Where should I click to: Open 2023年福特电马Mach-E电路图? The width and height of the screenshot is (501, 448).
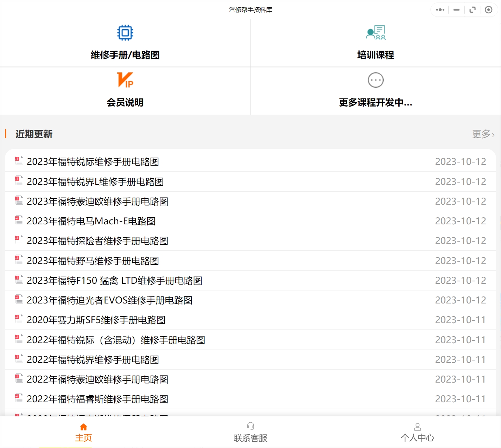(92, 221)
